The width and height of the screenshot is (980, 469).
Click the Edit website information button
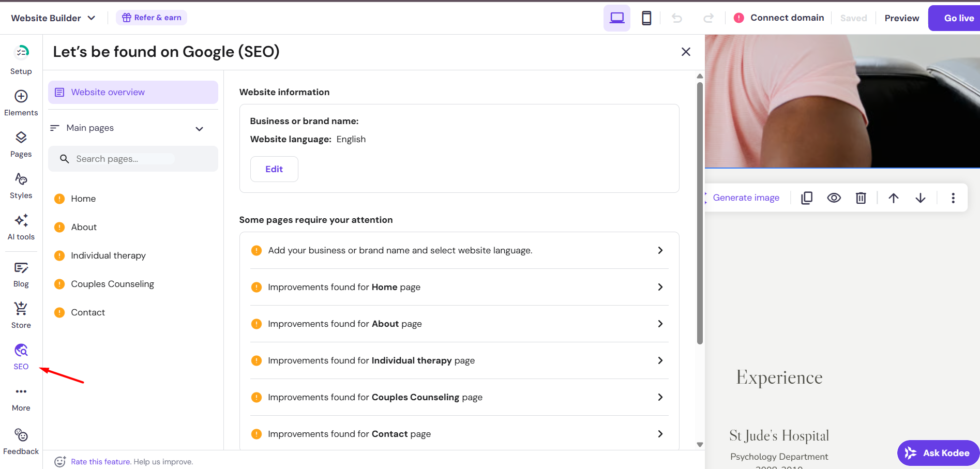pos(274,169)
